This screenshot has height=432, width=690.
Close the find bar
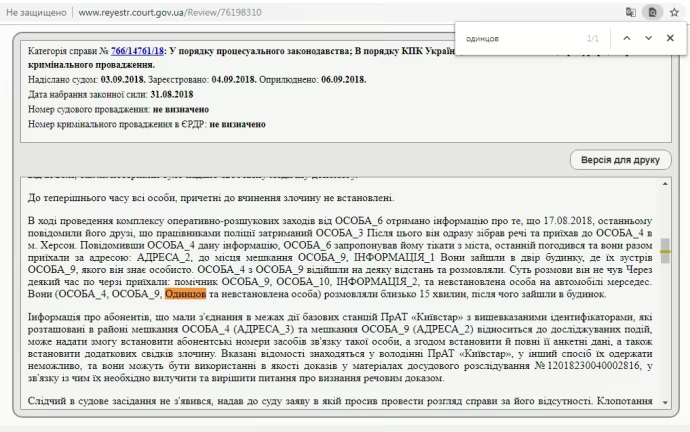pos(670,38)
